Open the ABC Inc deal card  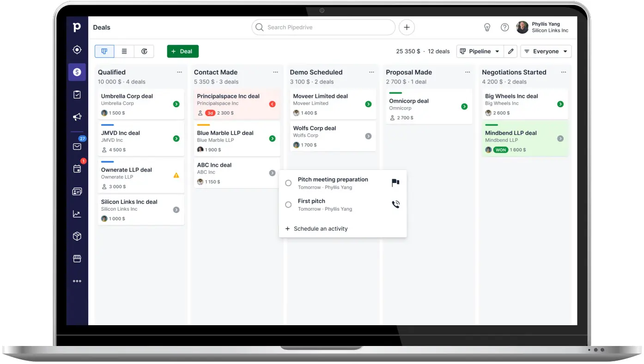(x=237, y=173)
